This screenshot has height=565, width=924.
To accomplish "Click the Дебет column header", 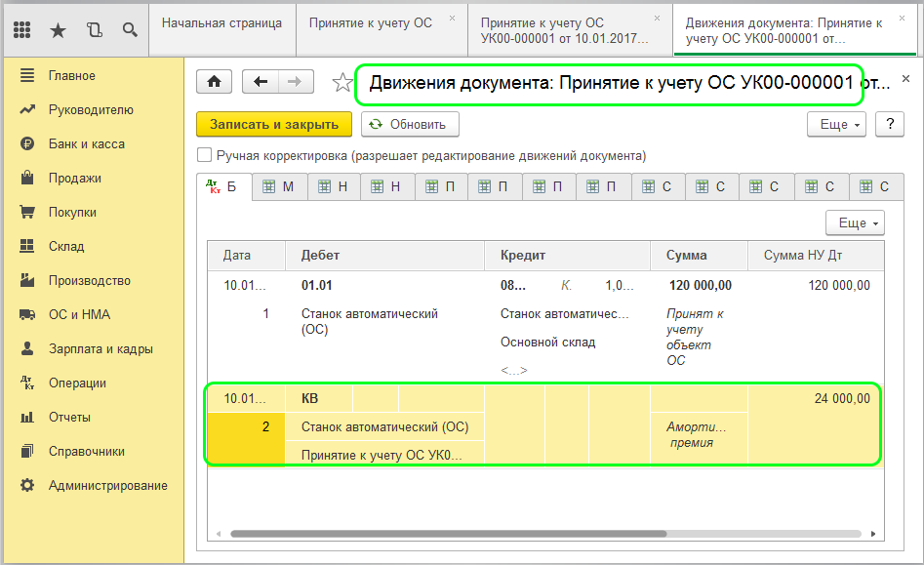I will click(384, 255).
